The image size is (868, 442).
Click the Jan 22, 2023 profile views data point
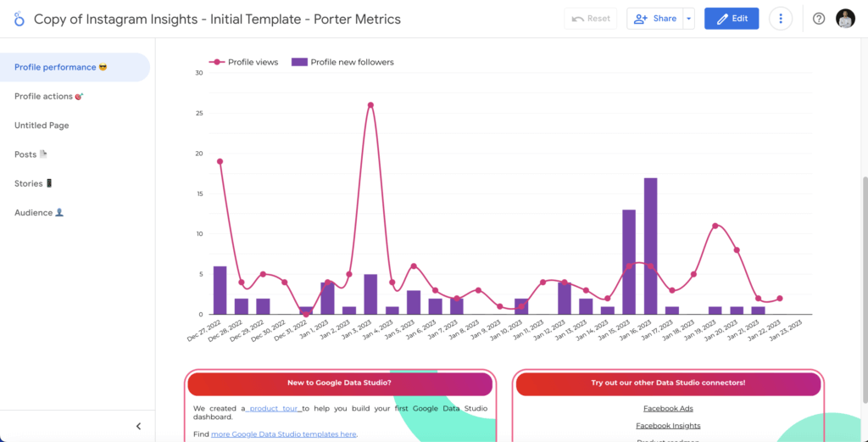(x=780, y=299)
